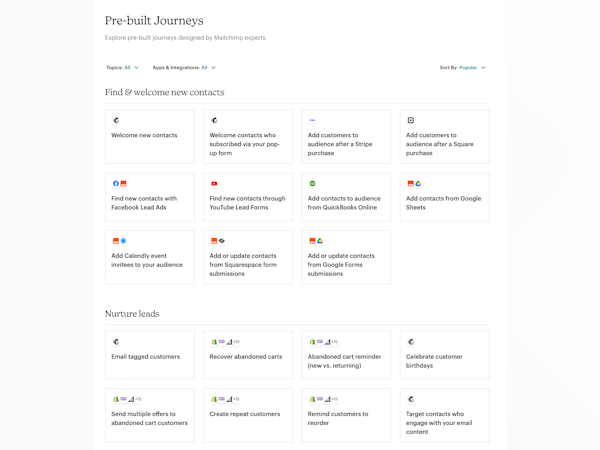Click Mailchimp icon on Email tagged customers card

click(116, 342)
